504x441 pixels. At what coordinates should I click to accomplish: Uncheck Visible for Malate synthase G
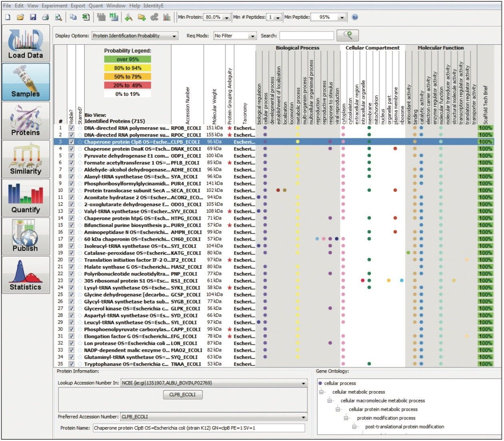(x=71, y=267)
